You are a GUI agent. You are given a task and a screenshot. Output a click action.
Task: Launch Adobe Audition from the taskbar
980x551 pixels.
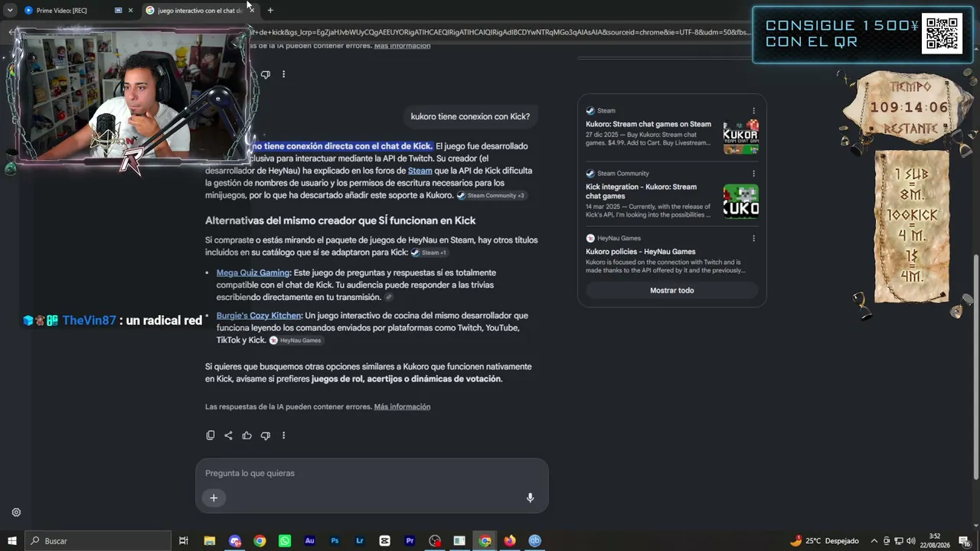click(309, 541)
